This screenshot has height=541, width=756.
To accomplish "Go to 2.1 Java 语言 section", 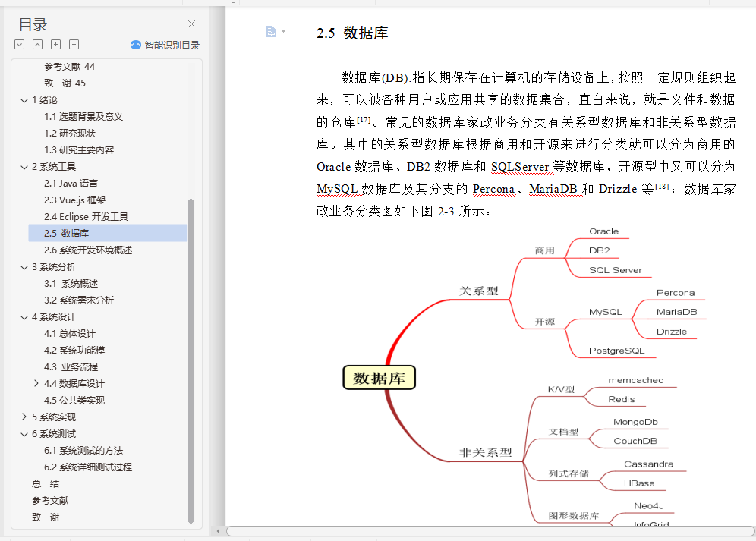I will point(71,183).
